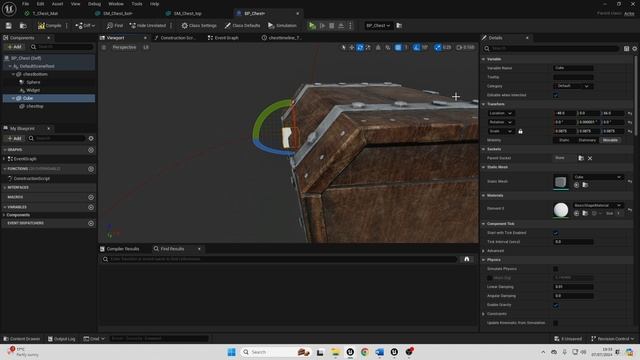Open the Output Log
The width and height of the screenshot is (640, 360).
(x=62, y=339)
